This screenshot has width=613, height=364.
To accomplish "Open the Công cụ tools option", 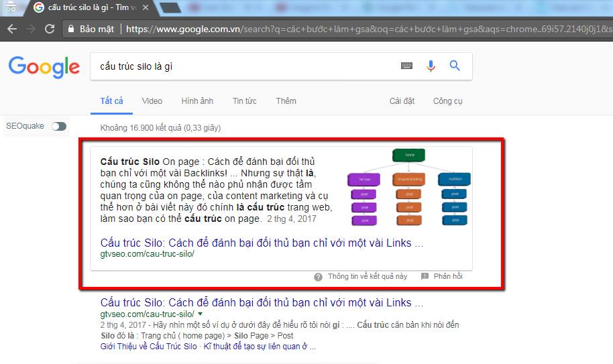I will pyautogui.click(x=447, y=101).
